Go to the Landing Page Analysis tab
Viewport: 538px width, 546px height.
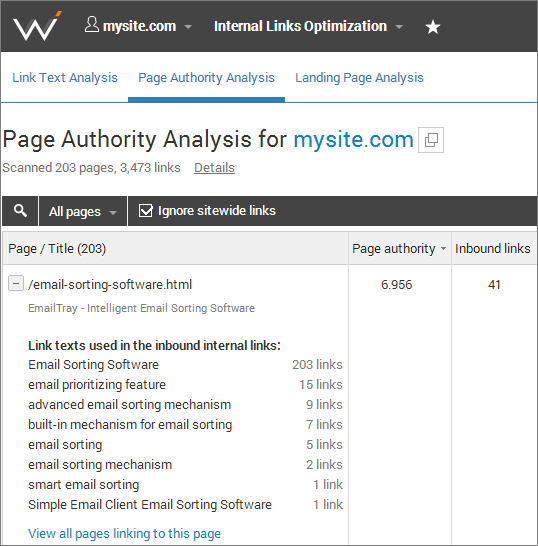359,77
